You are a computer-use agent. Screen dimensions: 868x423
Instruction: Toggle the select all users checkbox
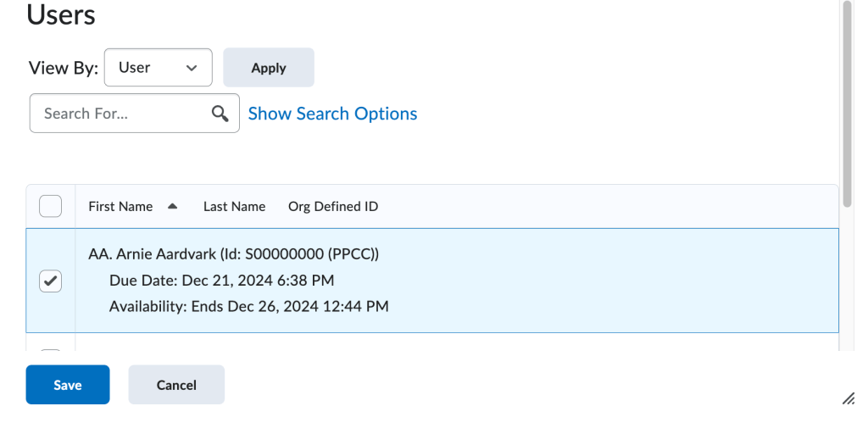(x=50, y=206)
